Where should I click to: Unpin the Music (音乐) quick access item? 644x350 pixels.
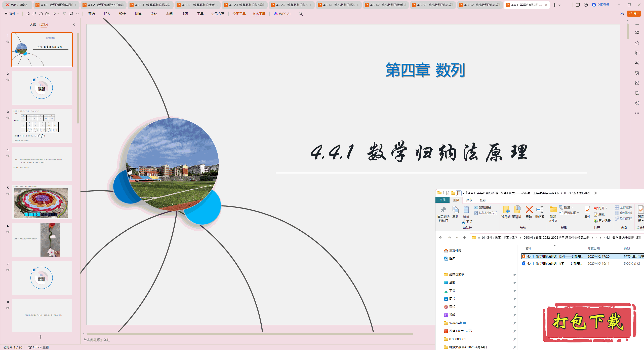click(514, 307)
